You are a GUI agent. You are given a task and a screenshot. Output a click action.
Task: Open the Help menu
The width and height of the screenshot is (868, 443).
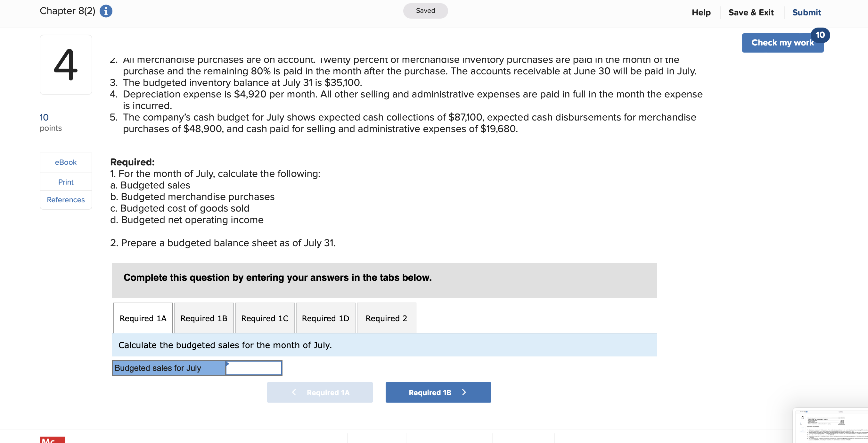coord(701,12)
